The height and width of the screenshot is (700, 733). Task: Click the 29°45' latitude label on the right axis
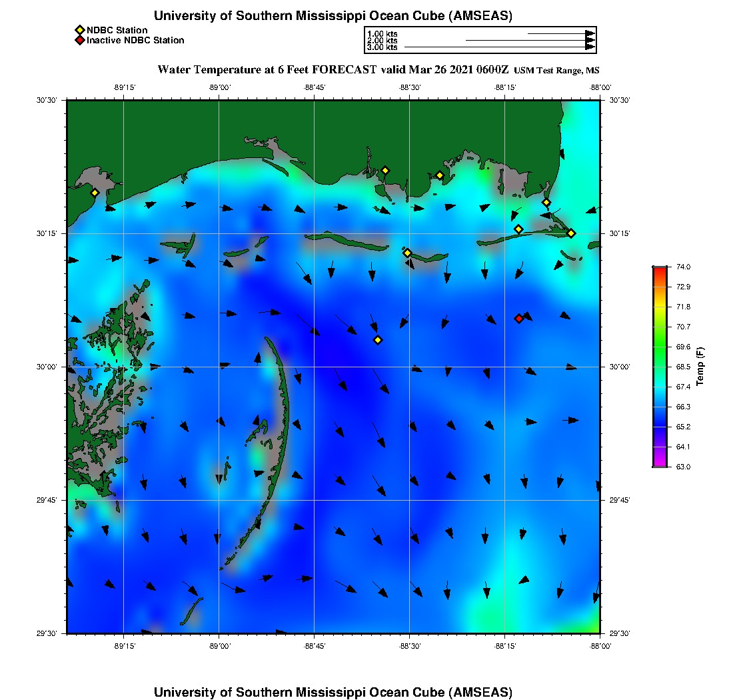click(620, 500)
